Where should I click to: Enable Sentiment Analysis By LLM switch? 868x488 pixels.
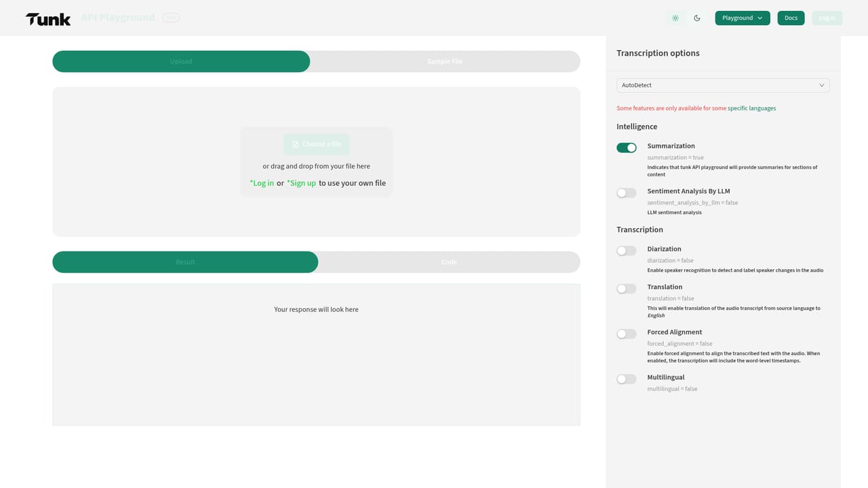click(627, 193)
